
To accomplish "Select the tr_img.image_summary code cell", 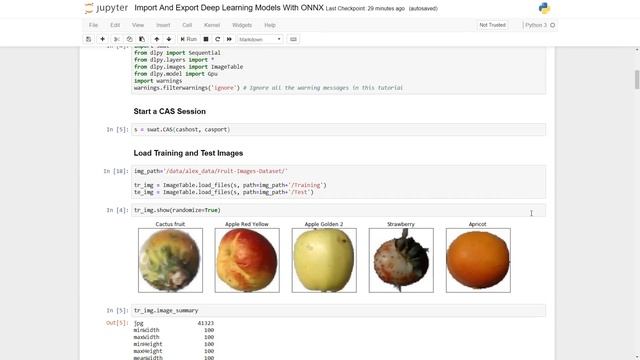I will (338, 310).
